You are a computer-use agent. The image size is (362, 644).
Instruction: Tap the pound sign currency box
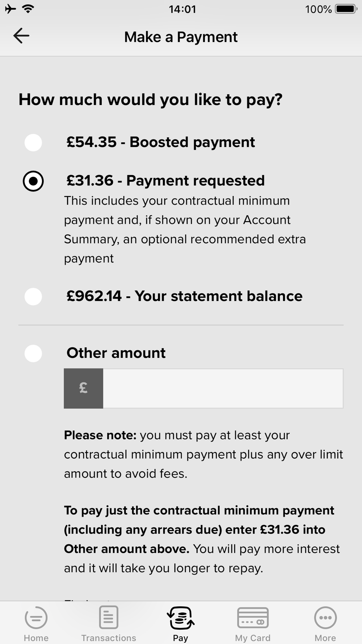[84, 388]
